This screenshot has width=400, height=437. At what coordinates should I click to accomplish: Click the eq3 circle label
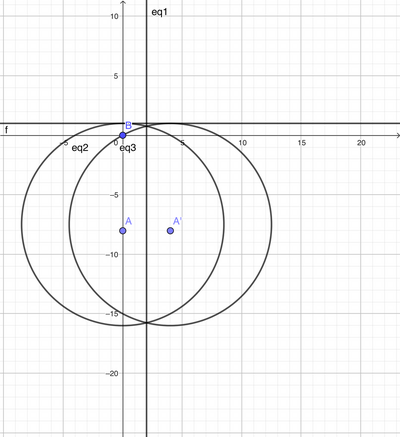[128, 148]
